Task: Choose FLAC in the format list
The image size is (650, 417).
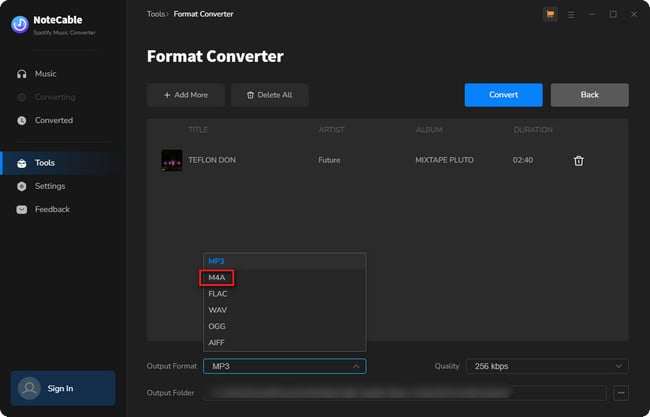Action: (284, 294)
